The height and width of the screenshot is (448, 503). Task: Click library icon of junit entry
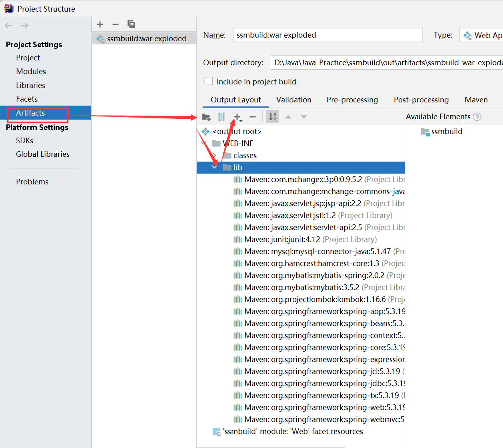238,240
